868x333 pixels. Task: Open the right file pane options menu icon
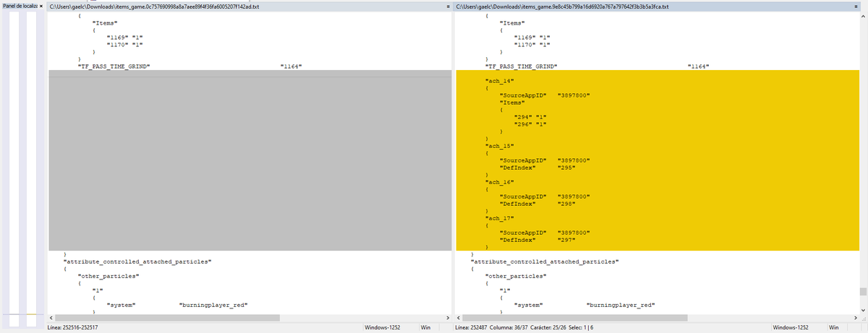coord(856,7)
